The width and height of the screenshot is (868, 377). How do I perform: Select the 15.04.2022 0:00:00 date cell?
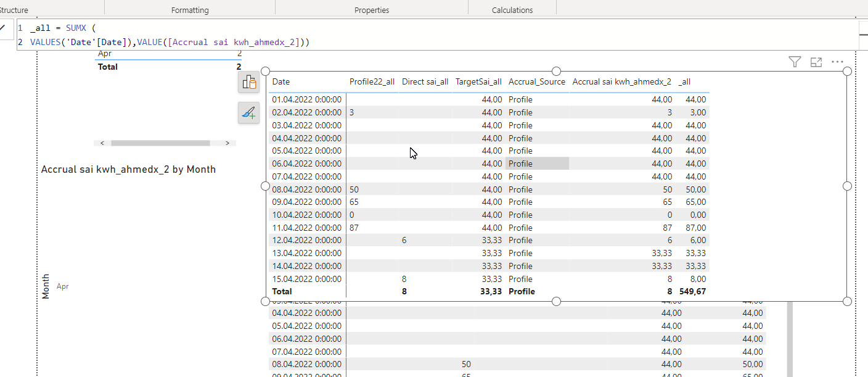306,279
